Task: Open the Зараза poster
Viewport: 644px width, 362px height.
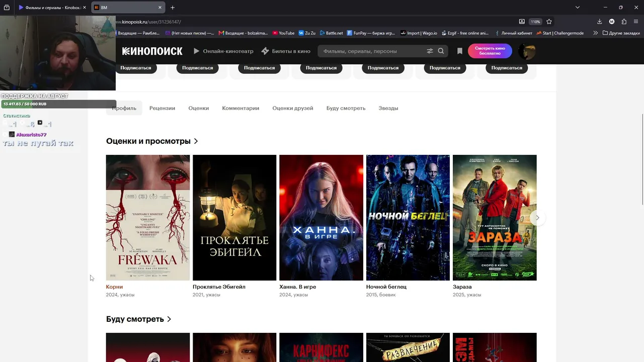Action: point(495,218)
